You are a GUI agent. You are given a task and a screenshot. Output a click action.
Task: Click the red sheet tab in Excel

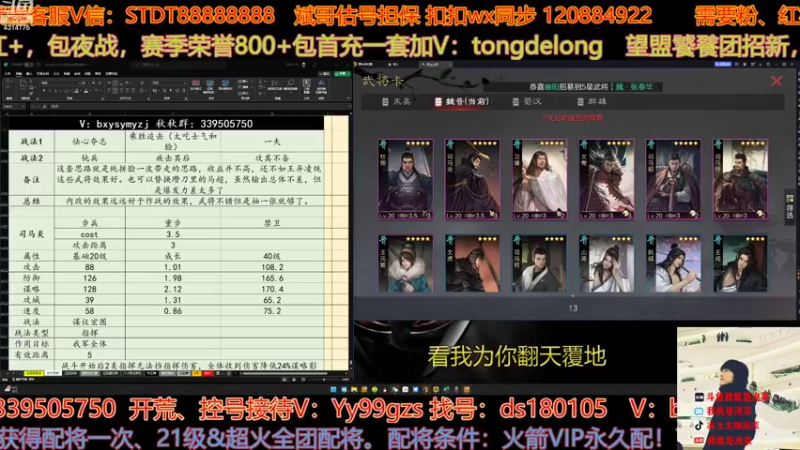coord(208,373)
